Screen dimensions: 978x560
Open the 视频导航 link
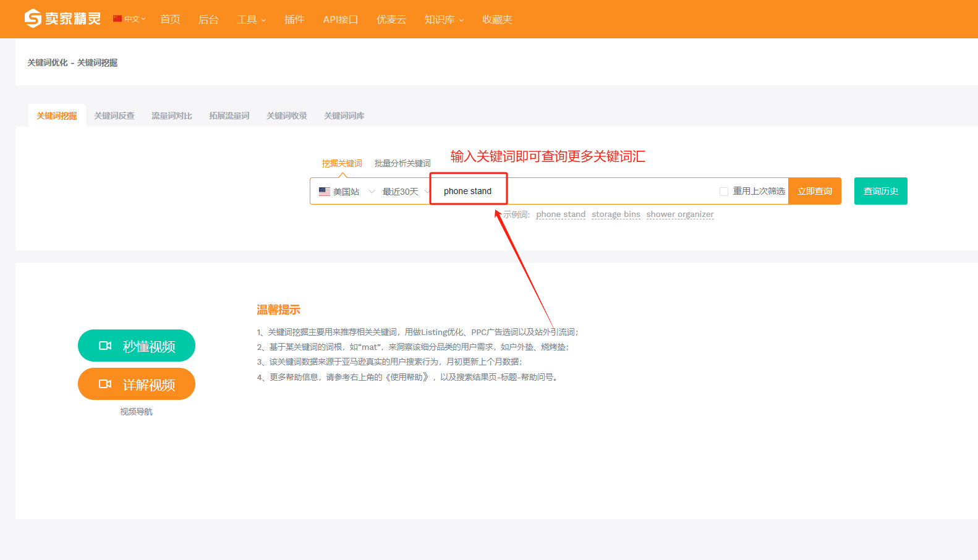136,412
